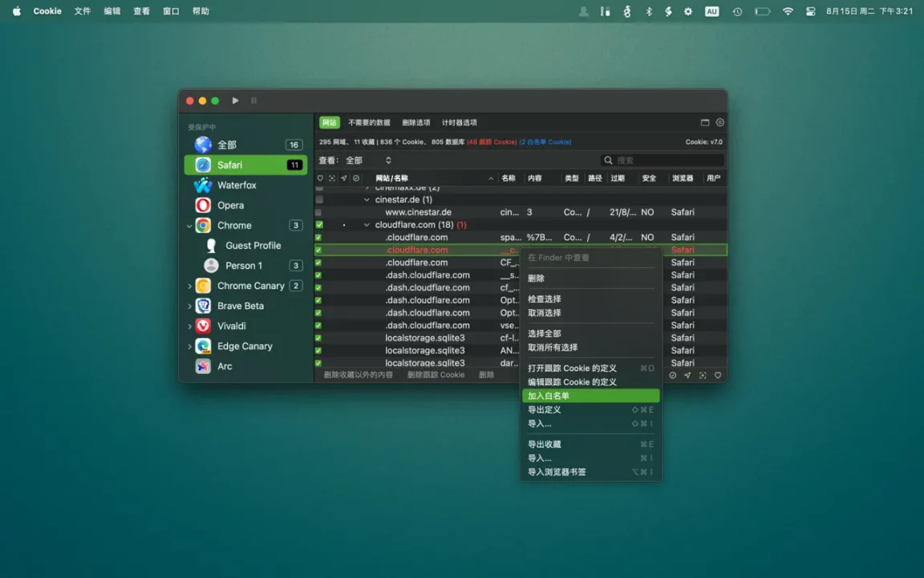Click the arrow column header icon
The width and height of the screenshot is (924, 578).
click(343, 178)
